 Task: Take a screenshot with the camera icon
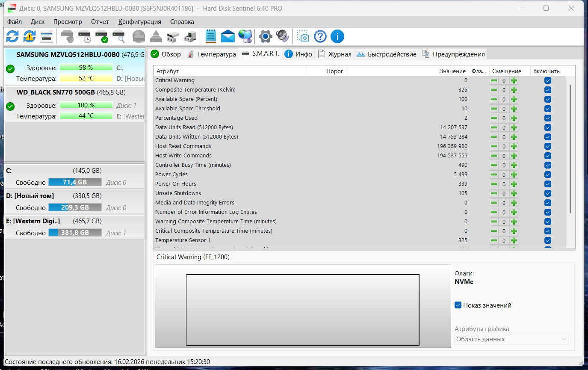tap(303, 36)
